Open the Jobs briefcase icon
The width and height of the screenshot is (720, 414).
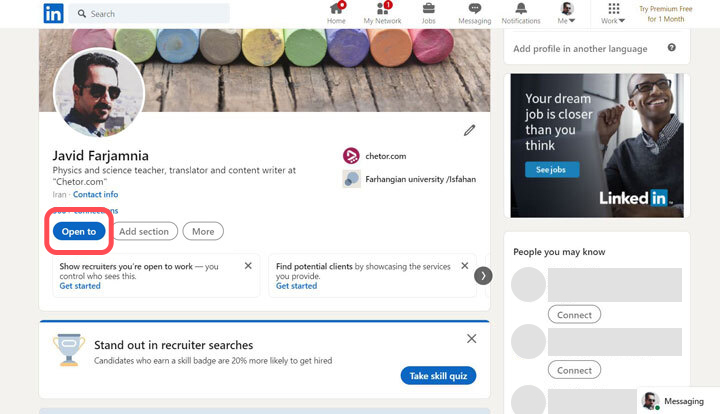click(x=428, y=9)
